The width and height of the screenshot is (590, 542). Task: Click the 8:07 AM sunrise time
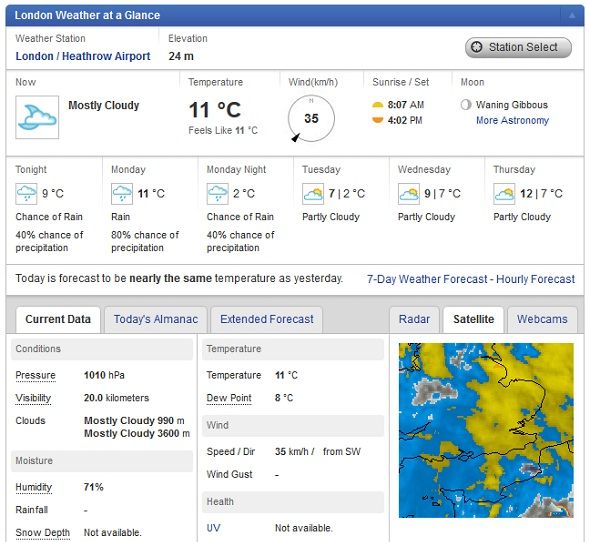click(x=406, y=105)
